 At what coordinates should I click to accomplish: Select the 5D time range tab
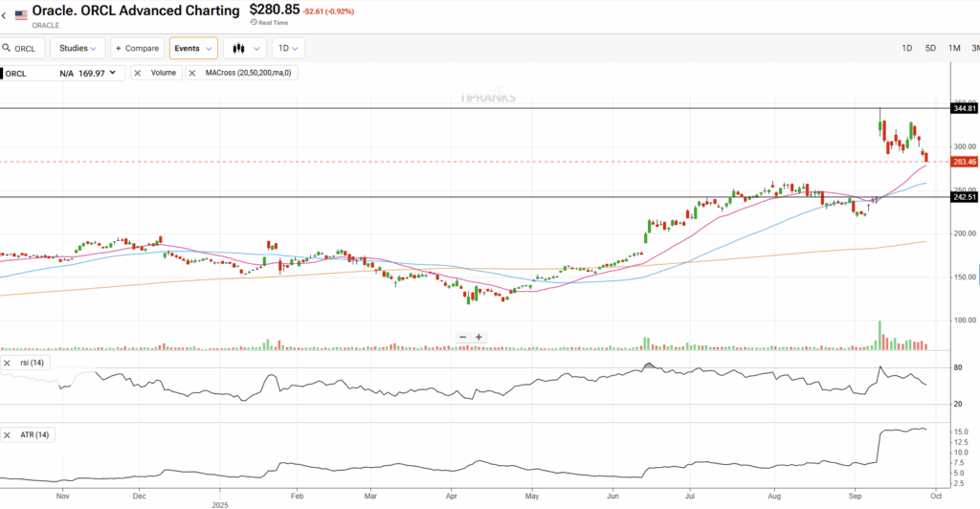coord(930,48)
